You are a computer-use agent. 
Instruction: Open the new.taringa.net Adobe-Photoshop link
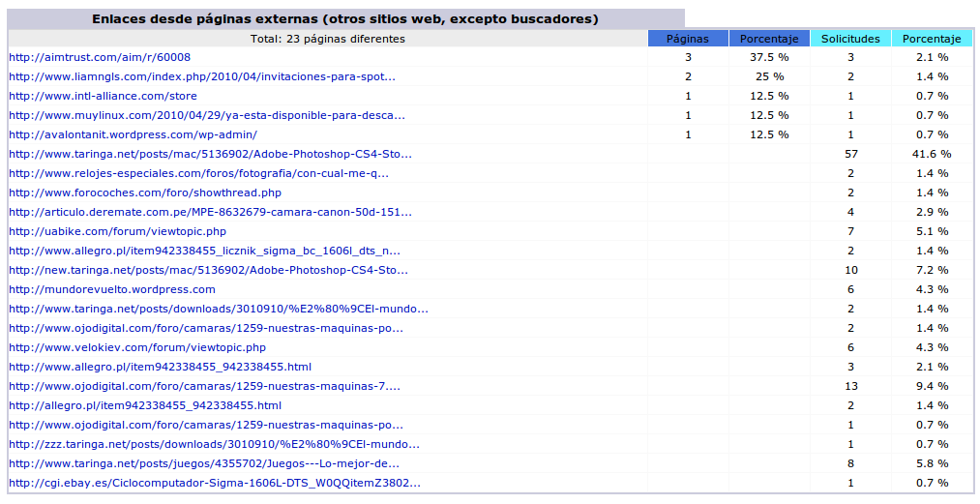[208, 270]
